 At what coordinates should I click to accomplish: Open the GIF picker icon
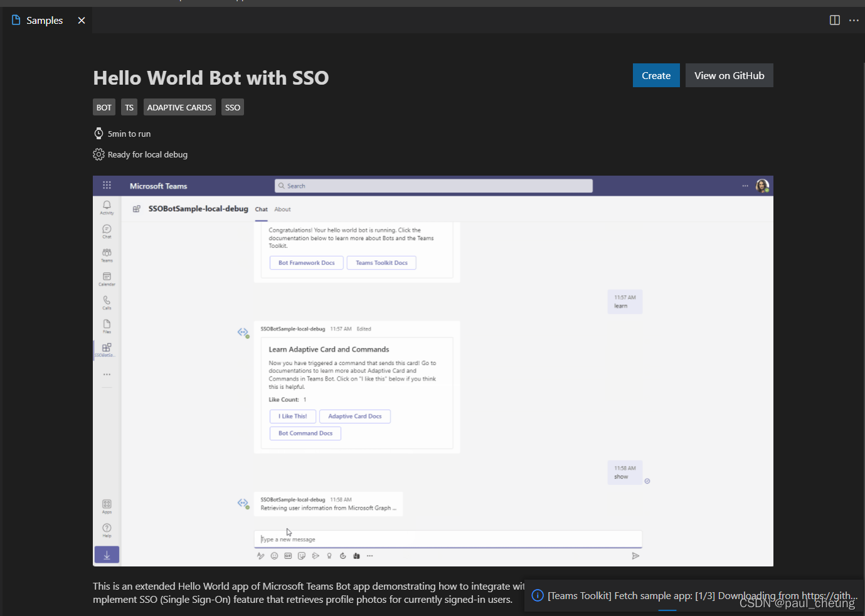click(288, 556)
